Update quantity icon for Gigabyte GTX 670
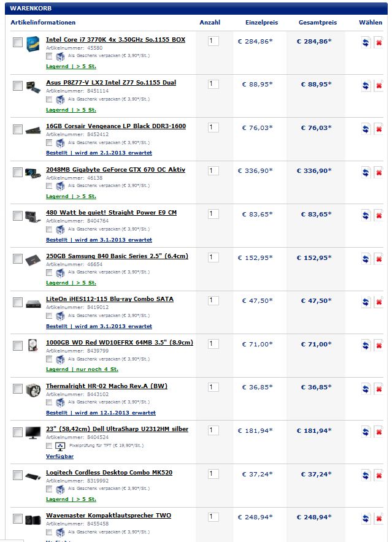This screenshot has height=542, width=392. [366, 172]
